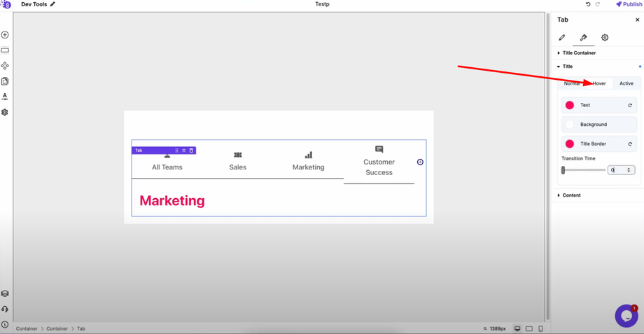Switch to desktop viewport icon
Viewport: 644px width, 334px height.
point(517,328)
